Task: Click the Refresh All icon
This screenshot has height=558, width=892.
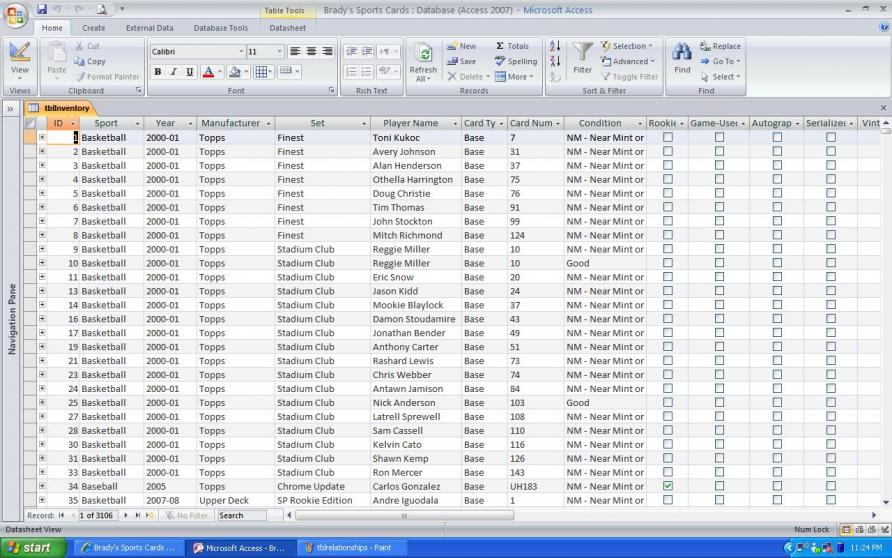Action: 423,55
